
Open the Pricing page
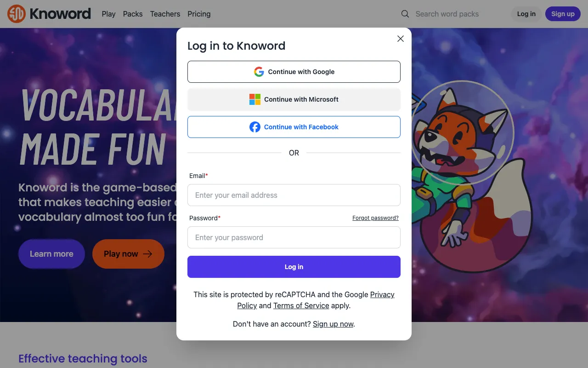click(199, 14)
